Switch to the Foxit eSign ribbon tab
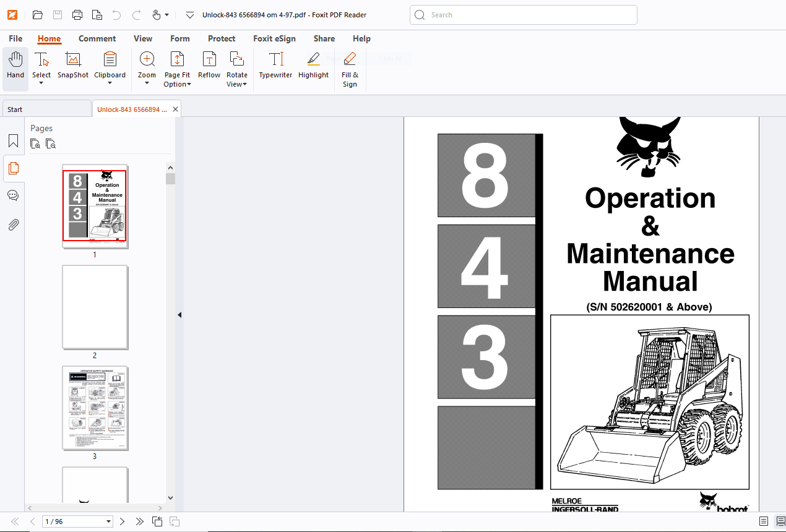The width and height of the screenshot is (786, 532). click(274, 38)
